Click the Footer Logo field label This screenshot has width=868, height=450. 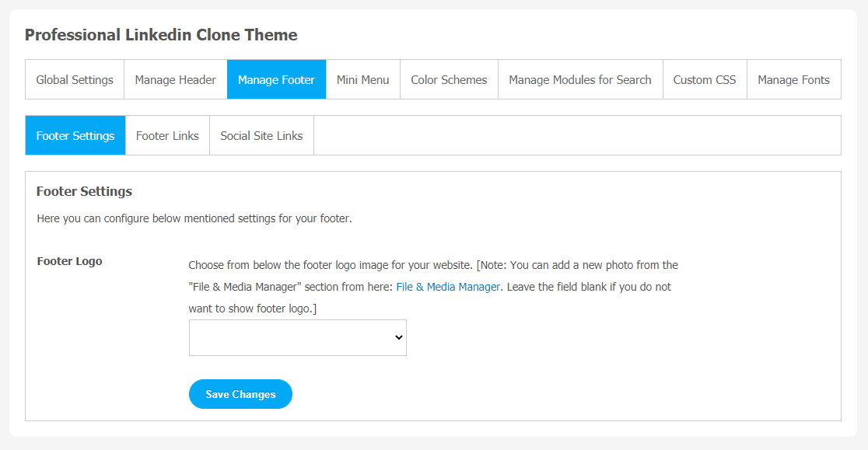(x=70, y=261)
